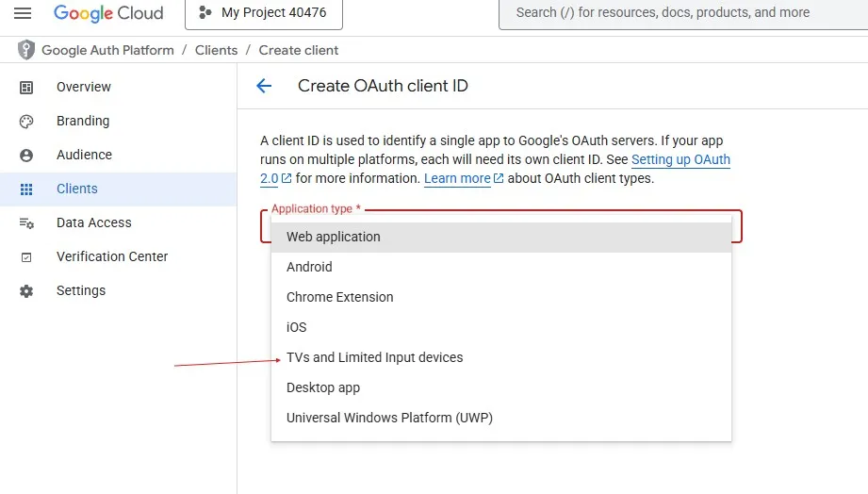The width and height of the screenshot is (868, 494).
Task: Click the Overview sidebar icon
Action: tap(26, 87)
